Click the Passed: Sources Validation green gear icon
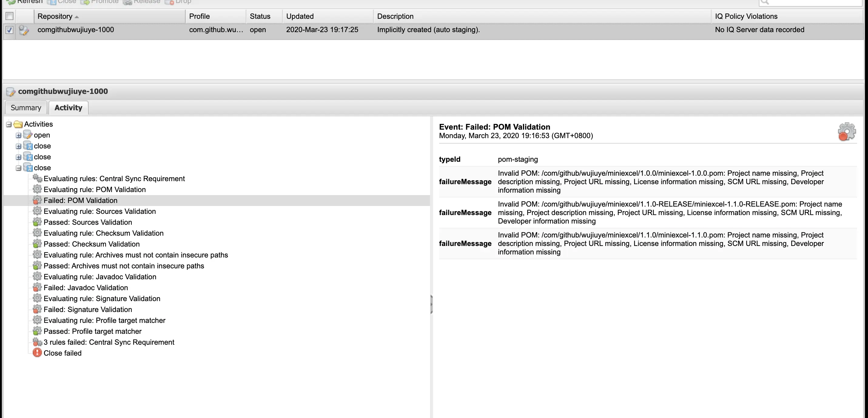Image resolution: width=868 pixels, height=418 pixels. coord(37,222)
